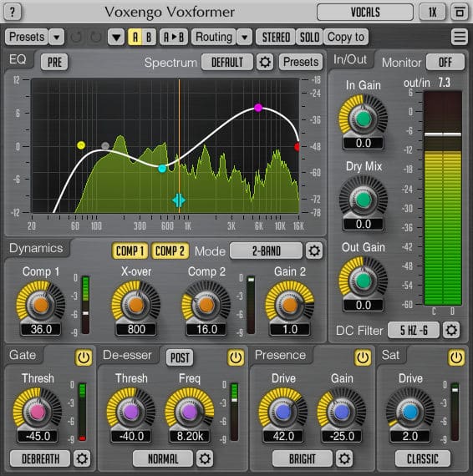Open the help question mark button
Viewport: 473px width, 476px height.
click(13, 13)
